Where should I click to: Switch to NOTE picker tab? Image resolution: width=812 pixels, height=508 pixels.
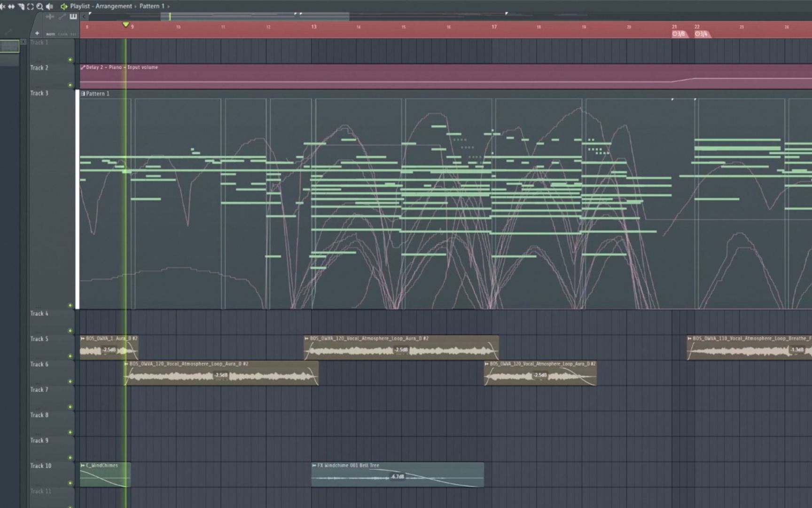coord(51,34)
